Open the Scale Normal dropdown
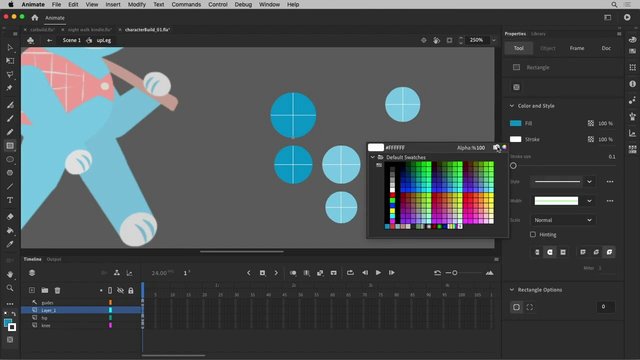Viewport: 640px width, 360px height. (x=563, y=220)
